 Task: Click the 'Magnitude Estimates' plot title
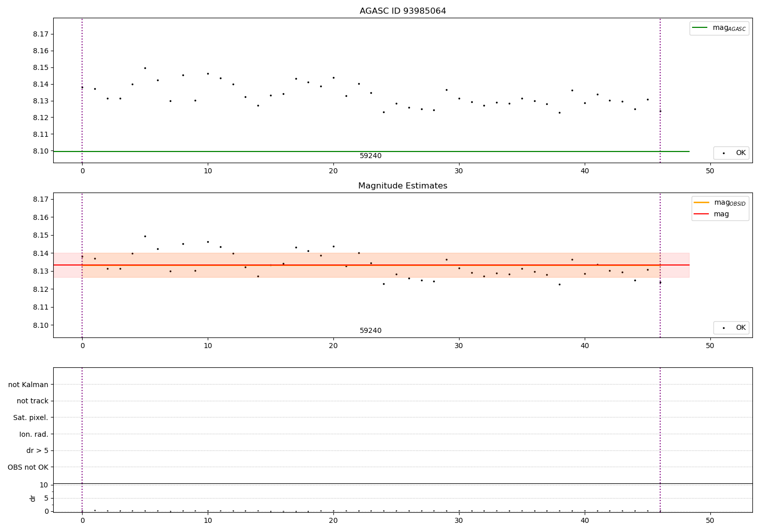pyautogui.click(x=403, y=186)
